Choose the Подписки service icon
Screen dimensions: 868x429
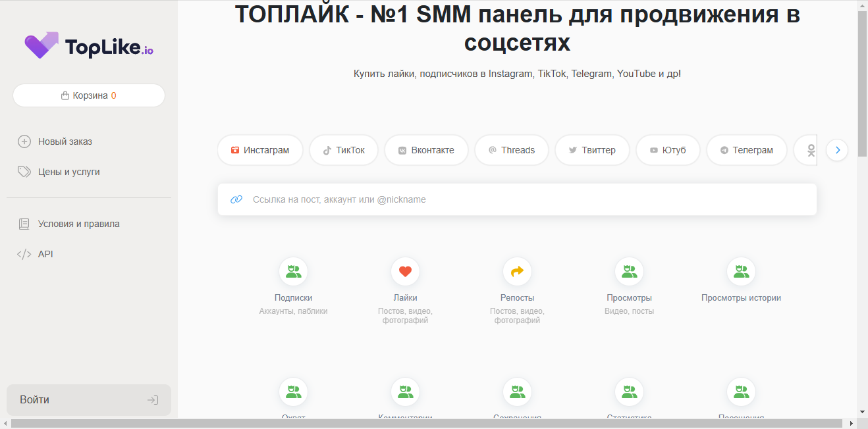pyautogui.click(x=293, y=271)
